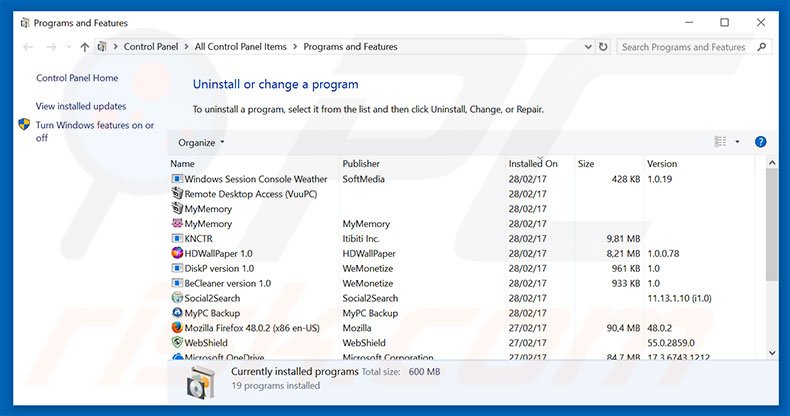Click the refresh address bar icon
This screenshot has height=416, width=790.
click(603, 47)
